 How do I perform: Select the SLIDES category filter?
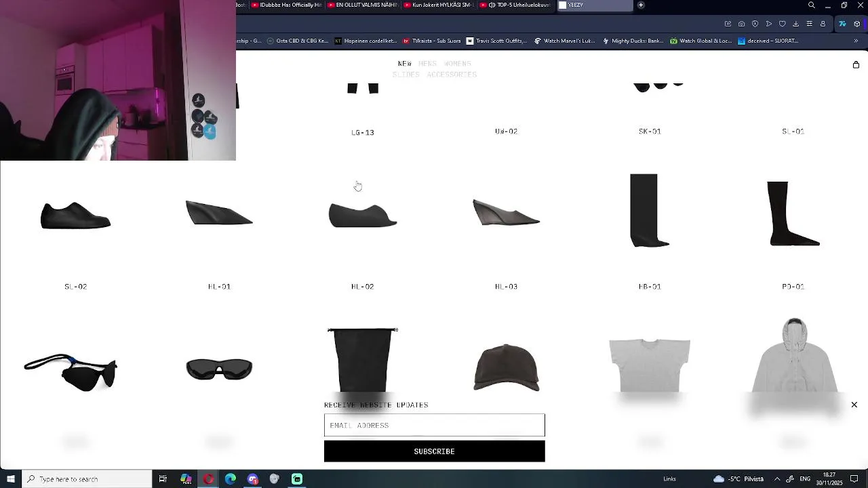coord(406,75)
